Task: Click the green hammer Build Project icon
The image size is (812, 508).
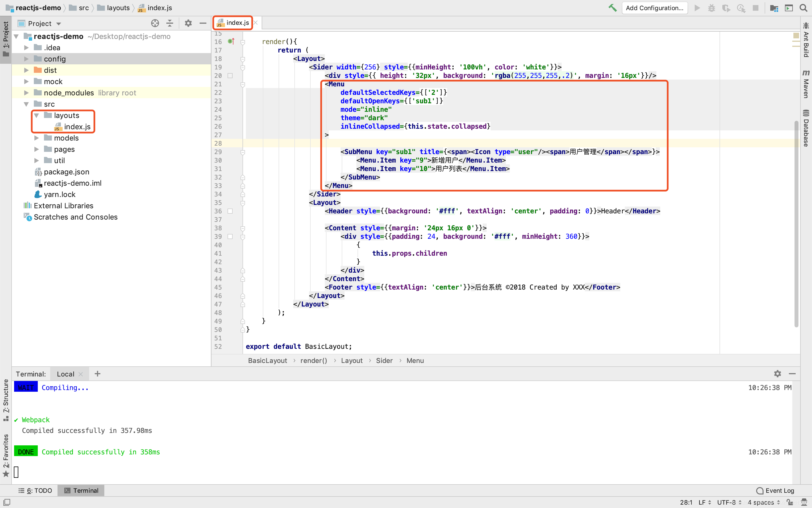Action: click(612, 8)
